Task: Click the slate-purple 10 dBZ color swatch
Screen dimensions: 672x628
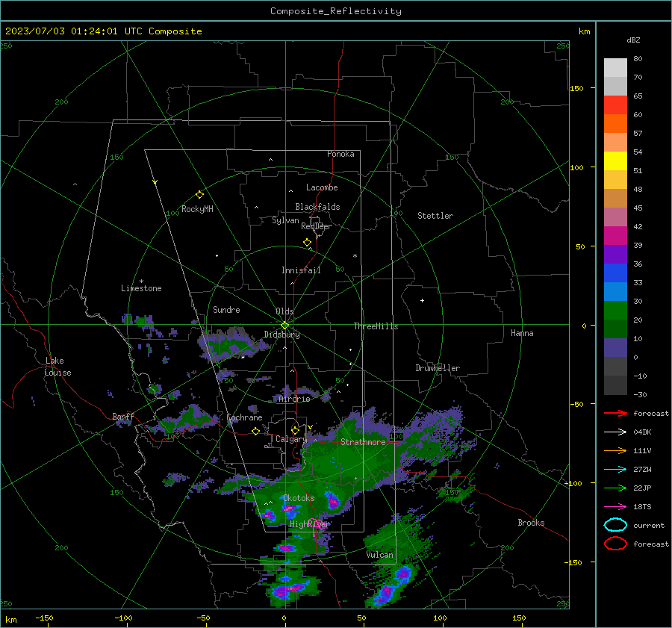Action: pyautogui.click(x=615, y=348)
